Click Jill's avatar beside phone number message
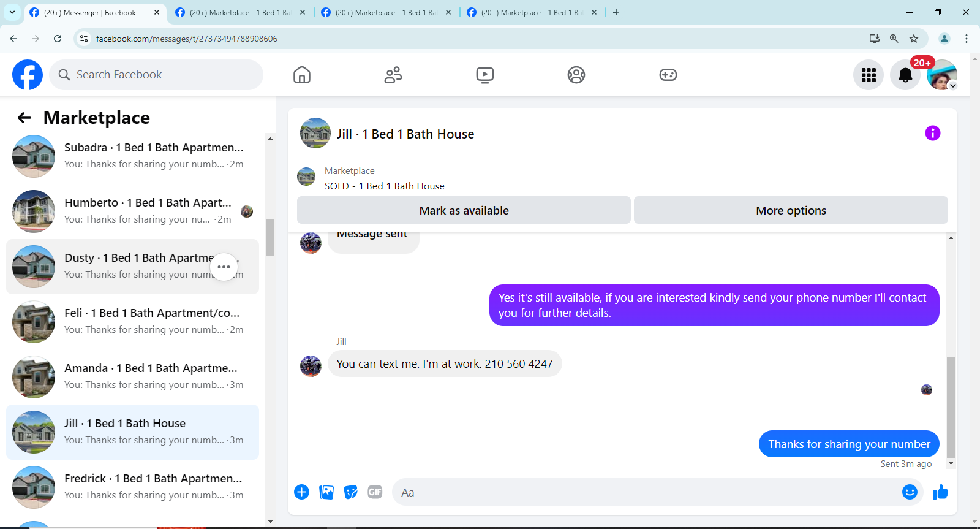980x529 pixels. coord(311,366)
